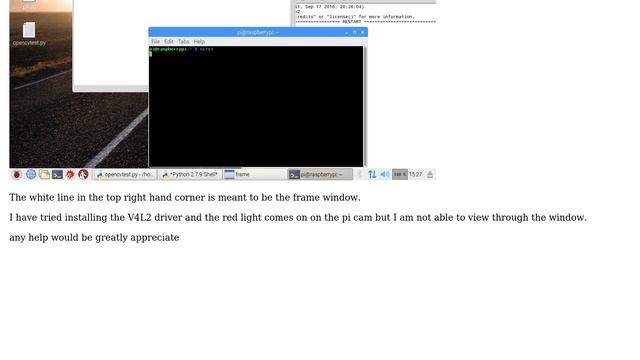Click the terminal window title bar
This screenshot has width=640, height=360.
click(x=258, y=32)
